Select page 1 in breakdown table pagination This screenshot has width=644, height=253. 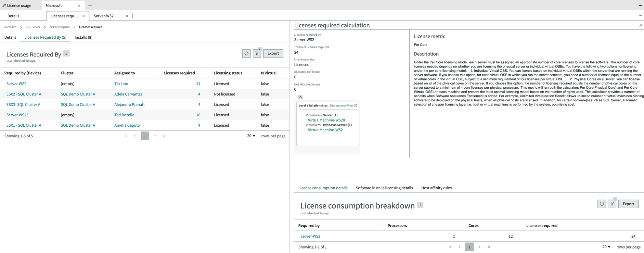(x=469, y=247)
